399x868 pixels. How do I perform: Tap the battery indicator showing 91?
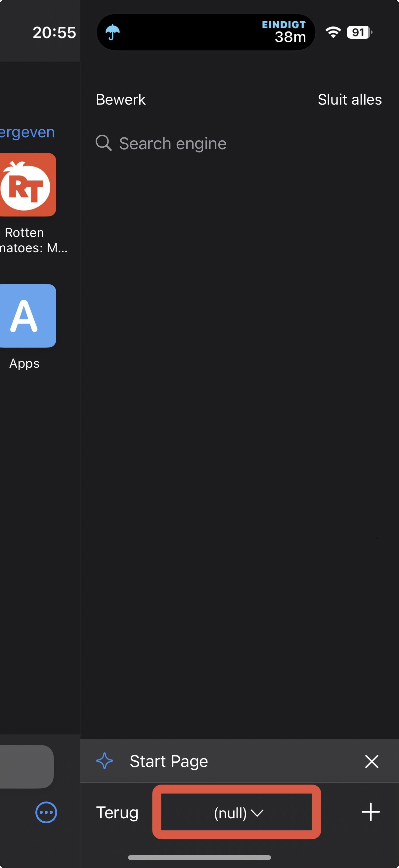(359, 32)
